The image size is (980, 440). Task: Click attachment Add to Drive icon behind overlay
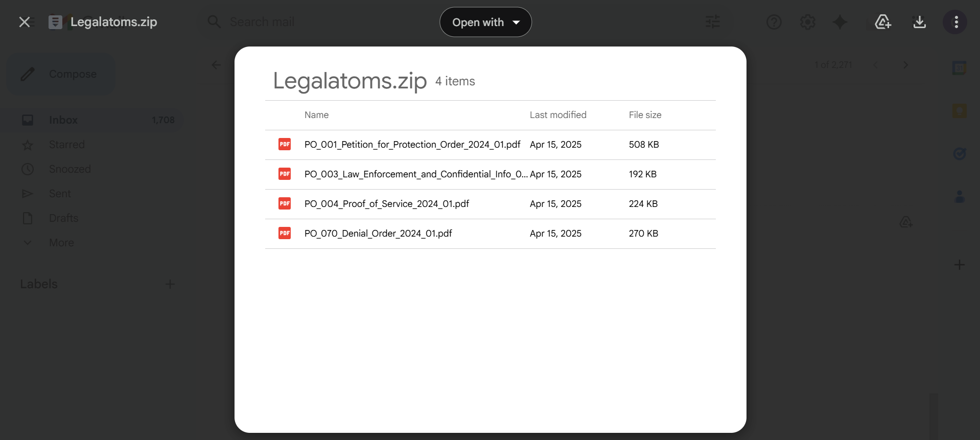[906, 222]
